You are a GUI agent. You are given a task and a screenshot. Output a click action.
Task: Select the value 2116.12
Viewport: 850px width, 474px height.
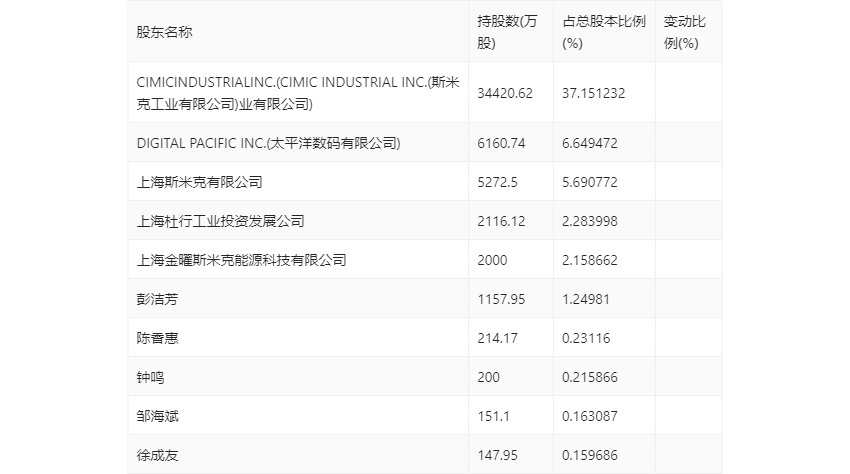point(501,221)
